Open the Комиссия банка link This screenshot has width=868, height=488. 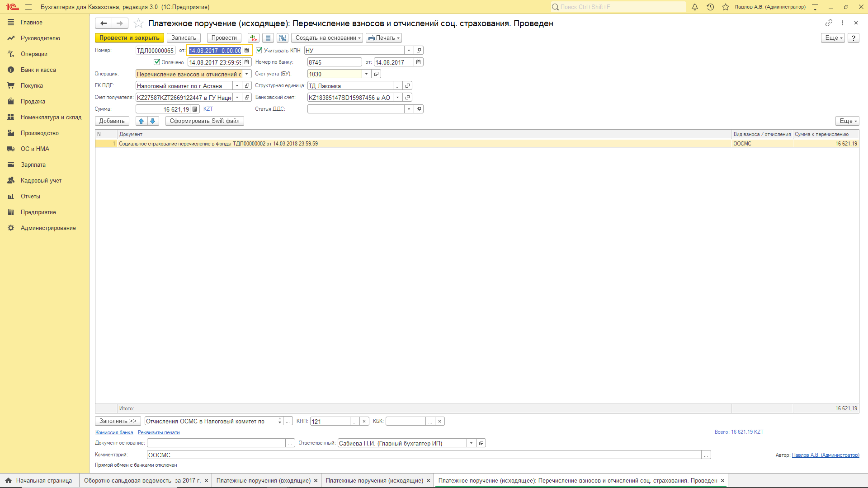(x=114, y=433)
